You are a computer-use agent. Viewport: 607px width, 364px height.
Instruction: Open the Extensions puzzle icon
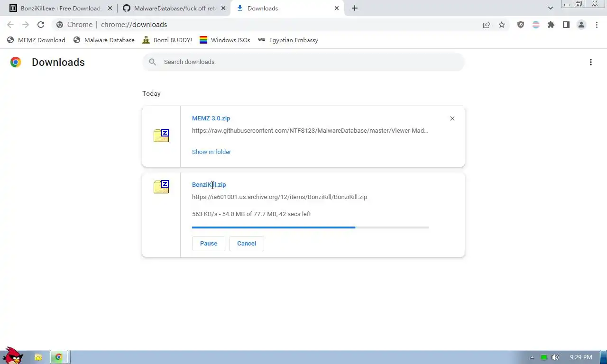click(x=551, y=25)
